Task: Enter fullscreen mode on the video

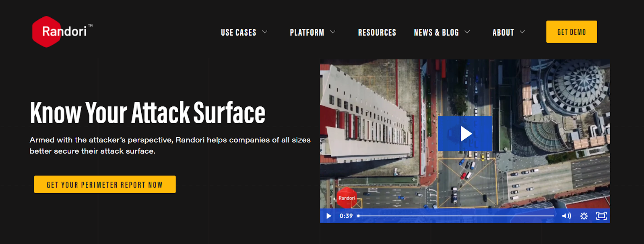Action: (x=601, y=216)
